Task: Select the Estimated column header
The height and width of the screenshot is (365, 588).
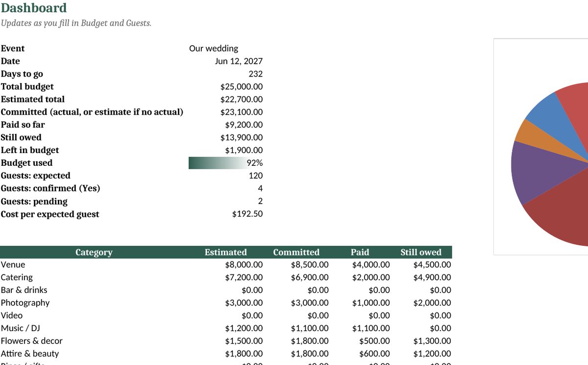Action: point(226,252)
